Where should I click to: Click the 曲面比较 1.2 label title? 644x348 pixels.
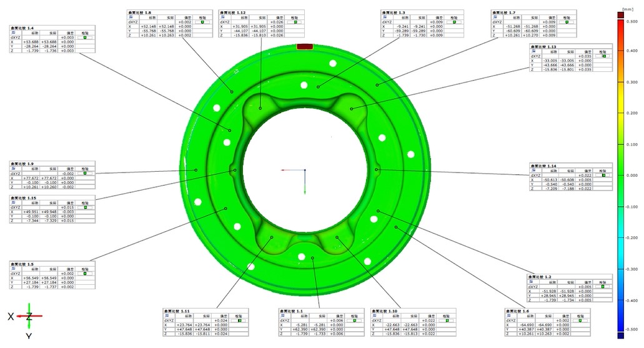click(x=542, y=276)
